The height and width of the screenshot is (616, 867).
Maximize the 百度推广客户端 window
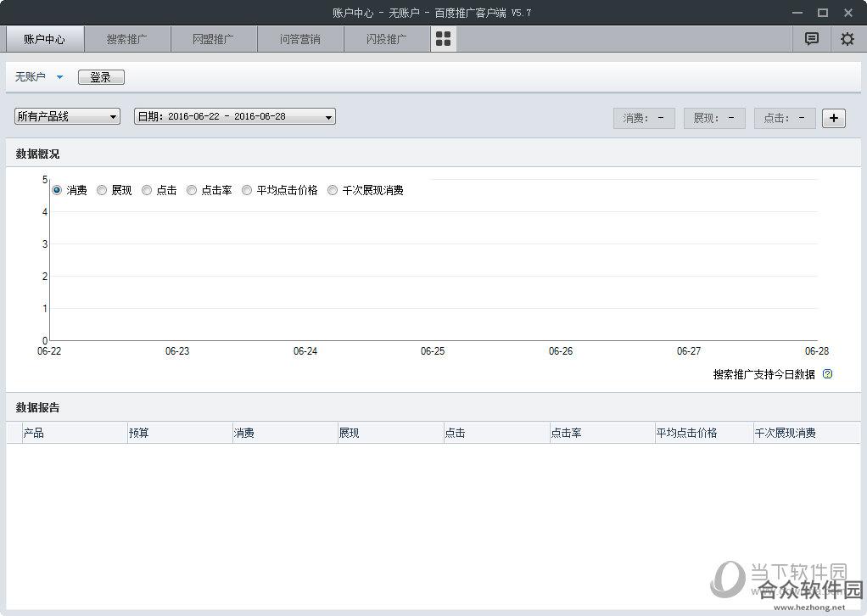click(823, 13)
